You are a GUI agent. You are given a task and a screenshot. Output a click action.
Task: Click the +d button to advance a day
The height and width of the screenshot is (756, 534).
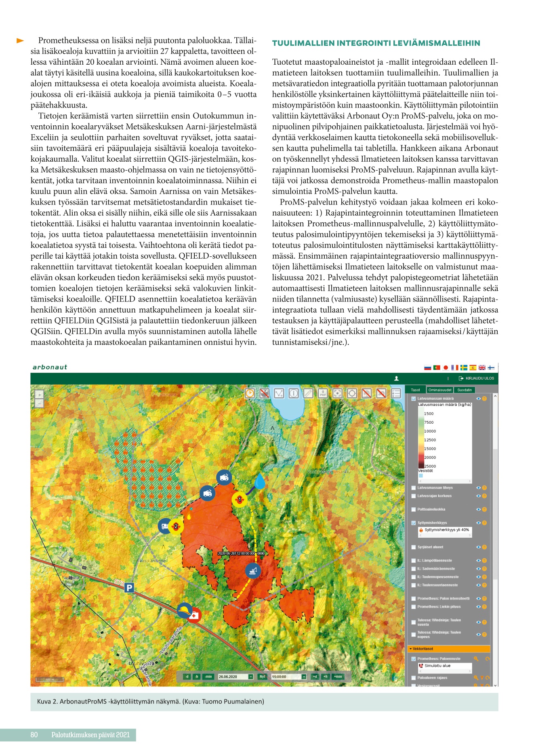(315, 677)
